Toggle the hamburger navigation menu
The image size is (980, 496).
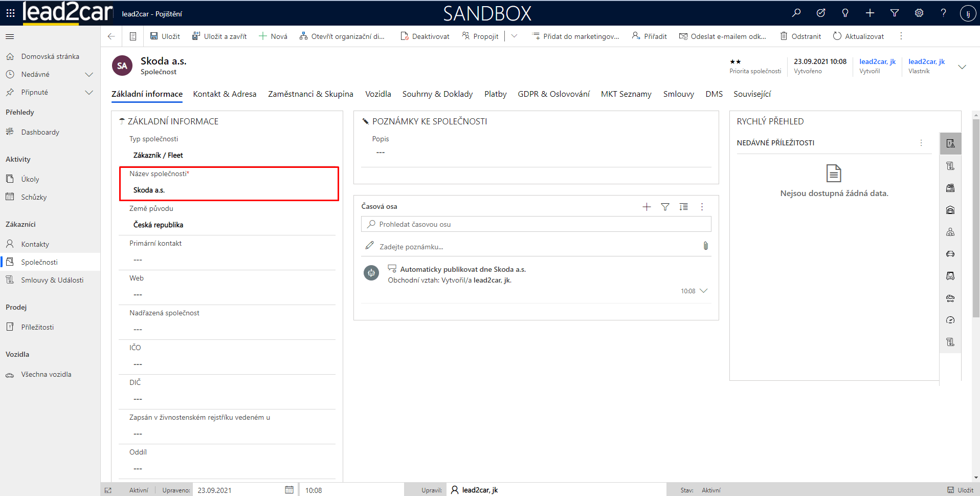(10, 36)
